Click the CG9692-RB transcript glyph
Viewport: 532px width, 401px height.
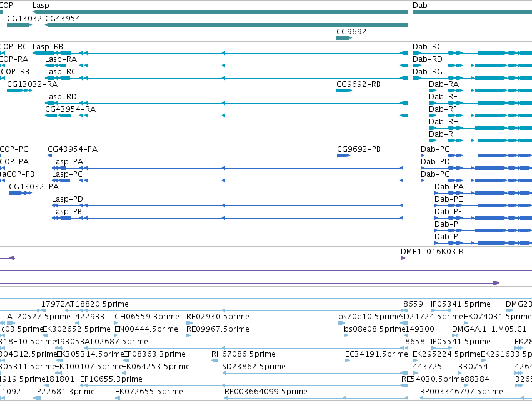pos(344,91)
